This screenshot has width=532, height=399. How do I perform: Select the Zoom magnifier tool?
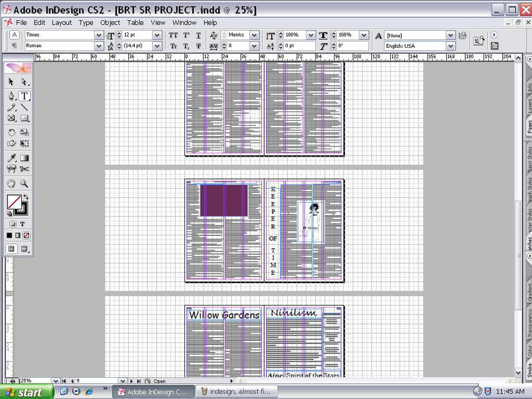(x=24, y=184)
